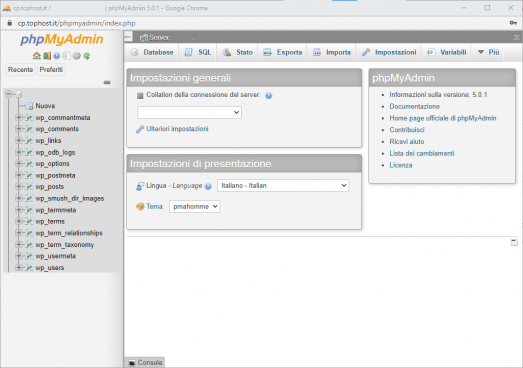Open the Più more menu
Screen dimensions: 523x368
489,52
